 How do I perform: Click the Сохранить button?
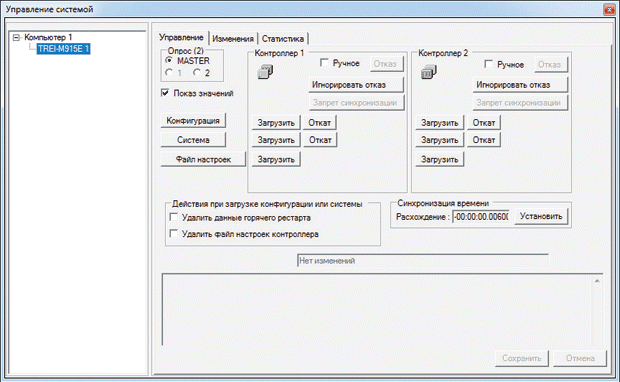pyautogui.click(x=522, y=358)
